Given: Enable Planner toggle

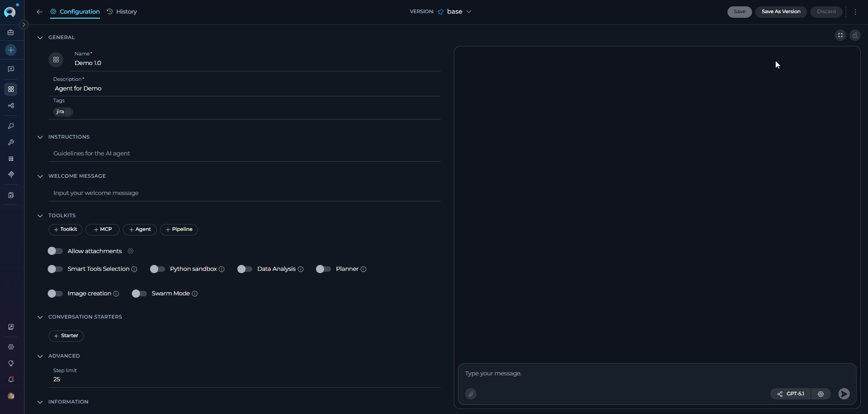Looking at the screenshot, I should point(323,269).
